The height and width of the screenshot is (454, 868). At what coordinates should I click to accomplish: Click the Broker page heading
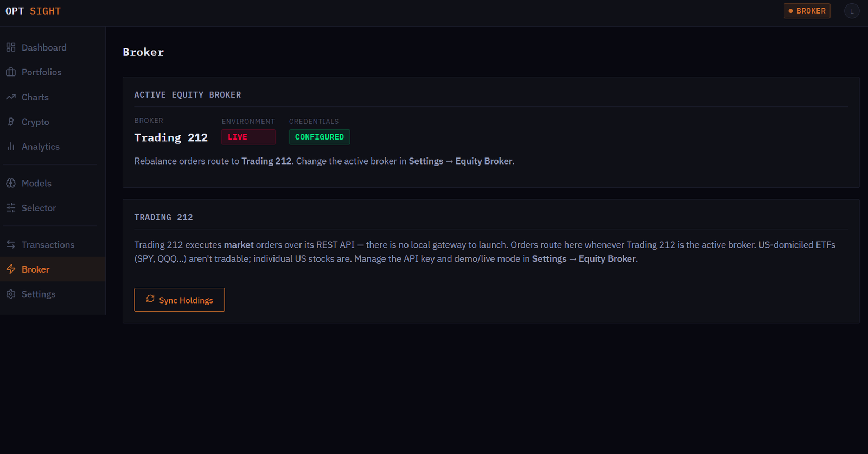click(143, 52)
